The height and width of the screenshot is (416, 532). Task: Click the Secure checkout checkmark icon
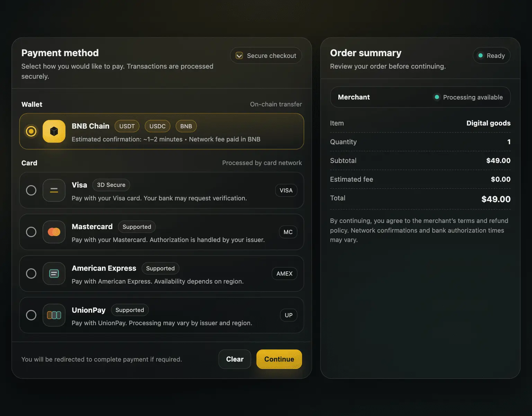(239, 56)
